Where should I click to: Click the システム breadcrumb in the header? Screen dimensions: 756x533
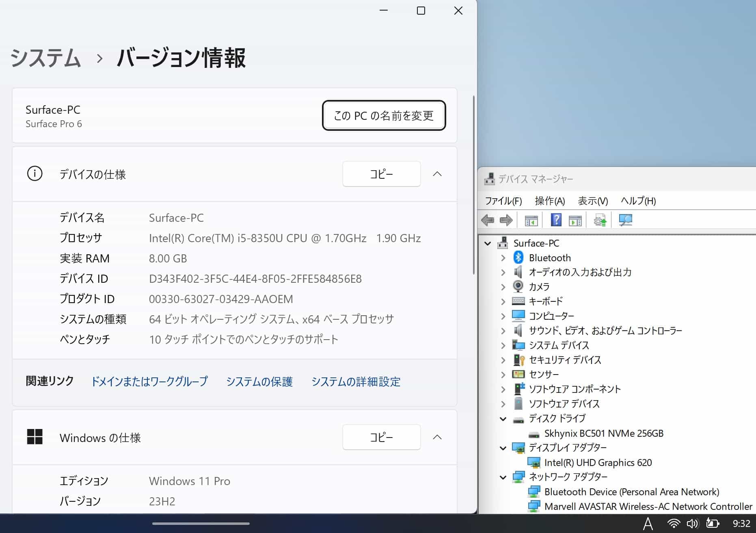coord(45,58)
